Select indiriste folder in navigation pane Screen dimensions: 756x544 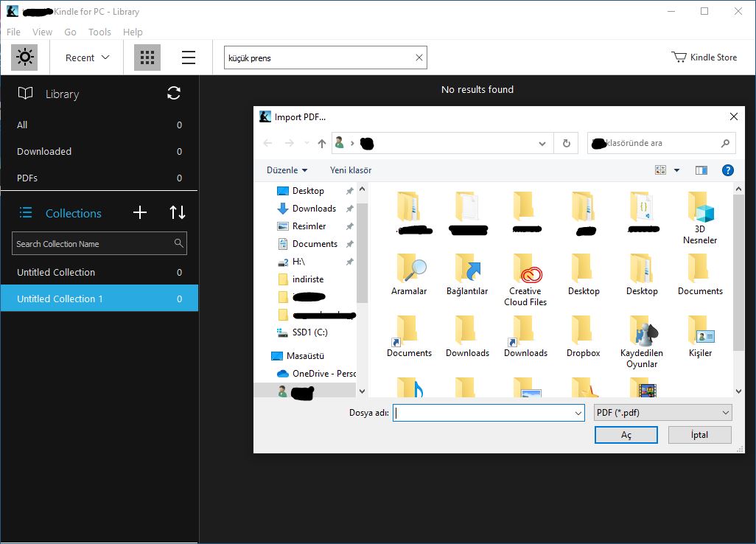pos(307,279)
